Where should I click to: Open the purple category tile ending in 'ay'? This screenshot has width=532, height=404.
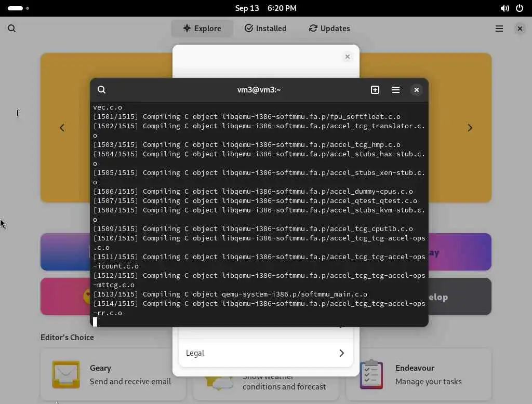(x=460, y=252)
